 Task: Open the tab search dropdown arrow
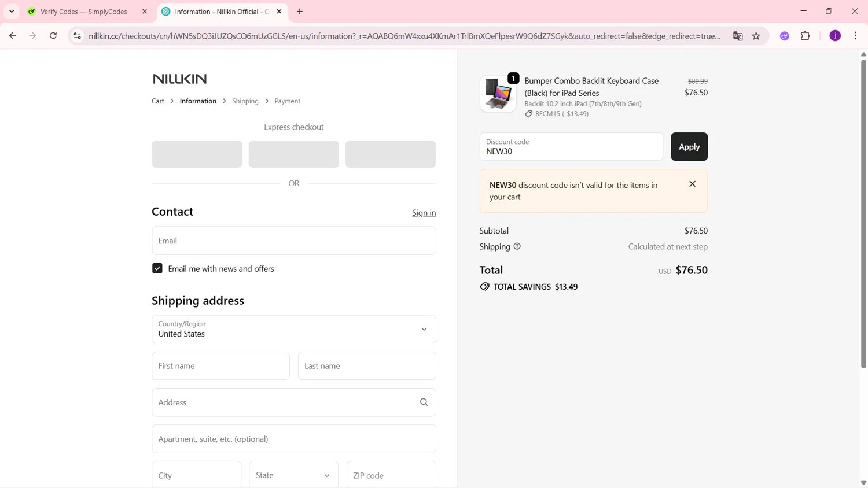(x=12, y=12)
